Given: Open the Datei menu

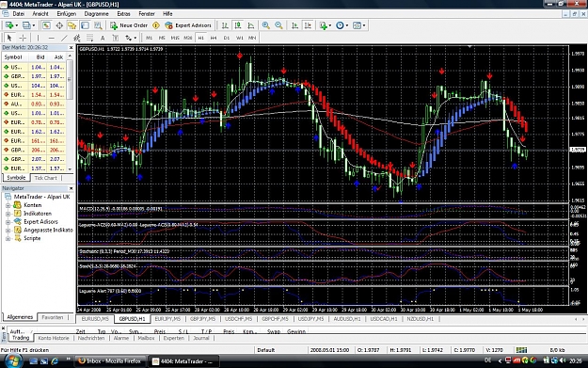Looking at the screenshot, I should pos(19,14).
